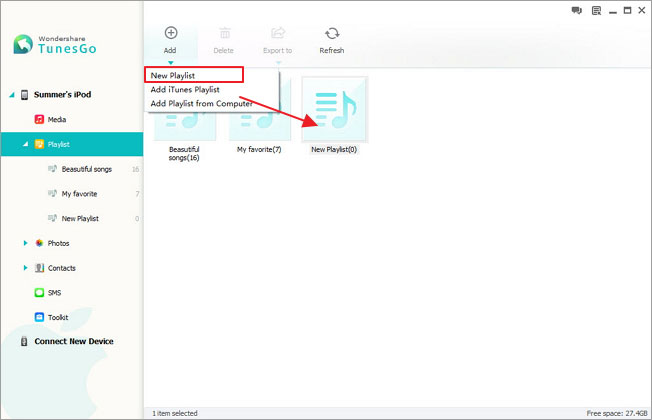The width and height of the screenshot is (652, 420).
Task: Collapse the Playlist tree node
Action: (x=25, y=144)
